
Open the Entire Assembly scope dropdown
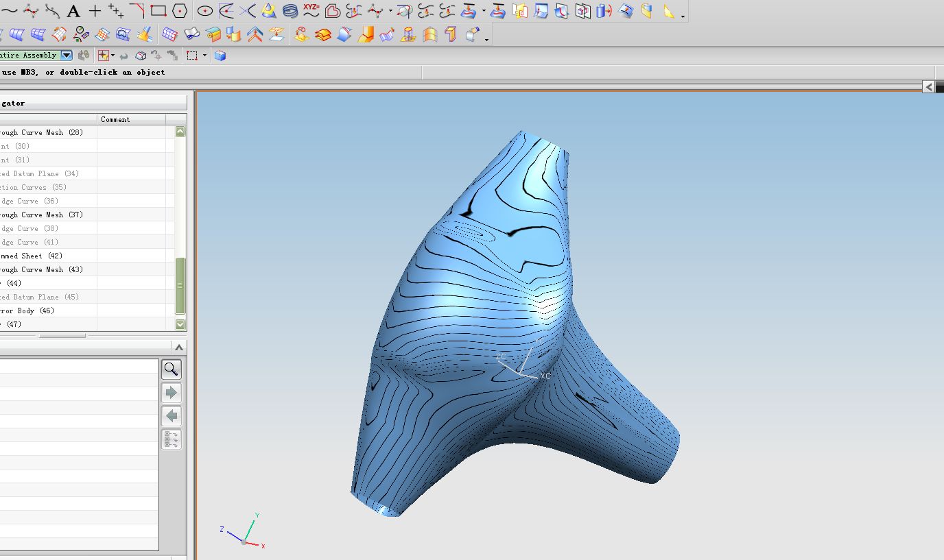pyautogui.click(x=67, y=56)
